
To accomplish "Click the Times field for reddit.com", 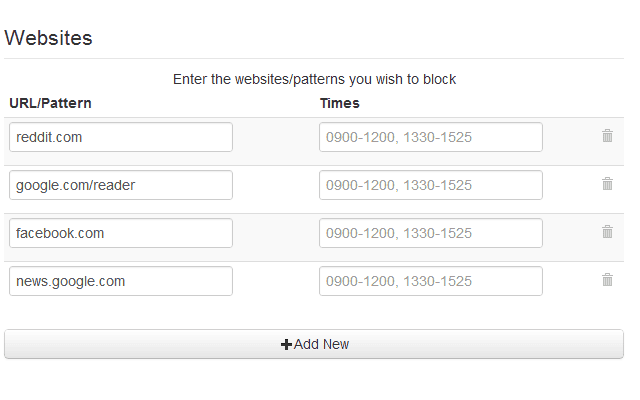I will [x=431, y=137].
